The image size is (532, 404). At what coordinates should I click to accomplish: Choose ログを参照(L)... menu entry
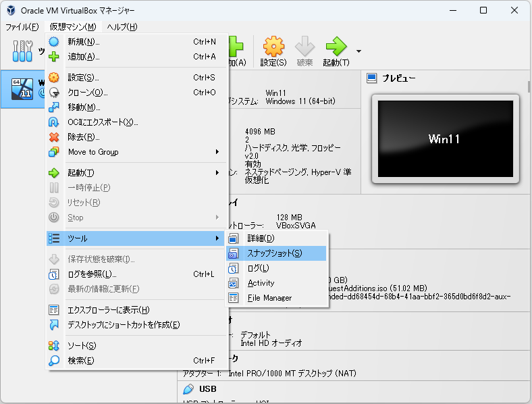click(135, 274)
